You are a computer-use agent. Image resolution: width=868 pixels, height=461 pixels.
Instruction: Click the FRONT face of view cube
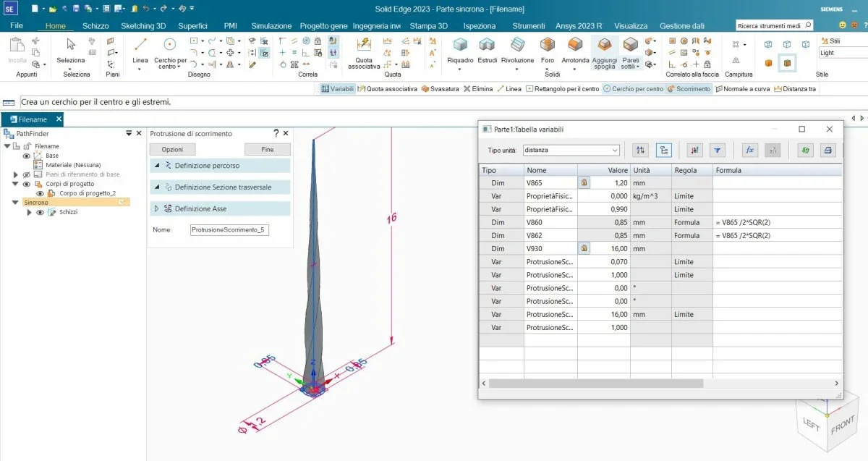pos(841,426)
